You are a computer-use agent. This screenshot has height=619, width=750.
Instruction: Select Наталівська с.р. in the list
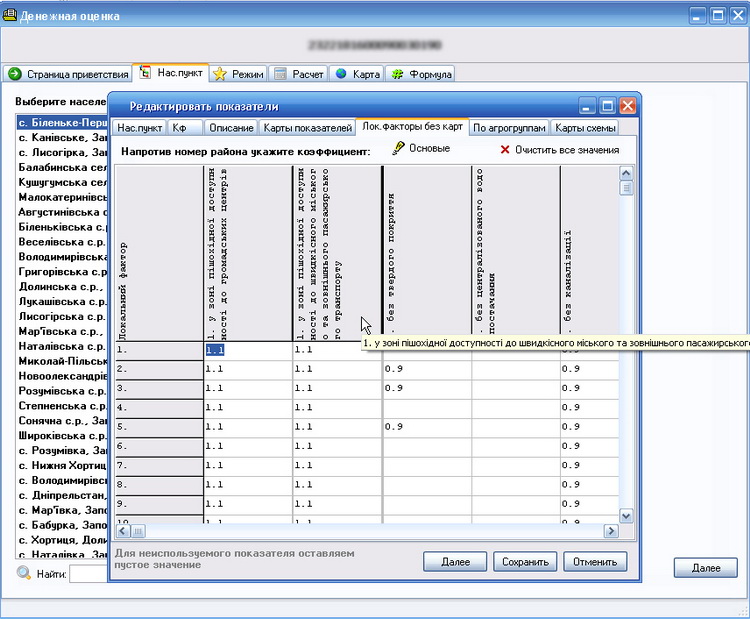[x=62, y=346]
